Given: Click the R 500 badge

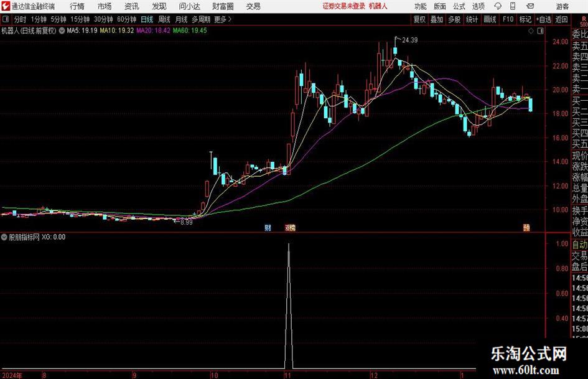Looking at the screenshot, I should pyautogui.click(x=584, y=21).
